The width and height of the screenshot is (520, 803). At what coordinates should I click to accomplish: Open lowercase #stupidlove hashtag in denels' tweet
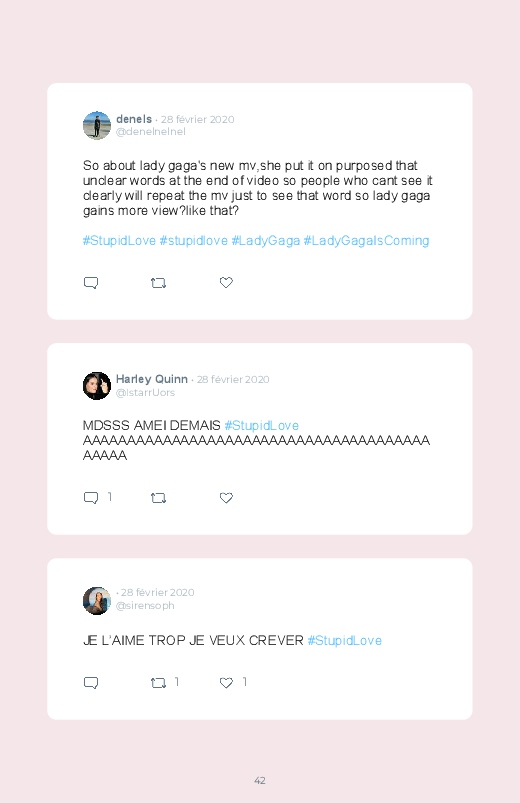point(194,241)
